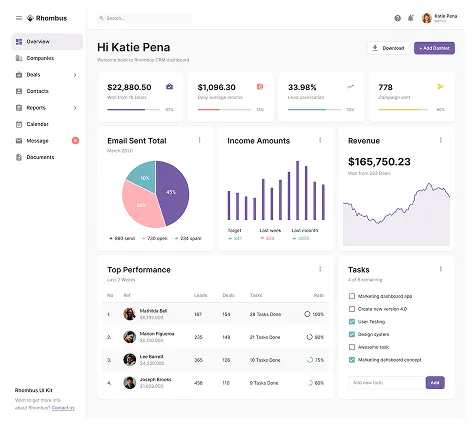Uncheck the User Testing task
This screenshot has height=434, width=473.
(352, 322)
